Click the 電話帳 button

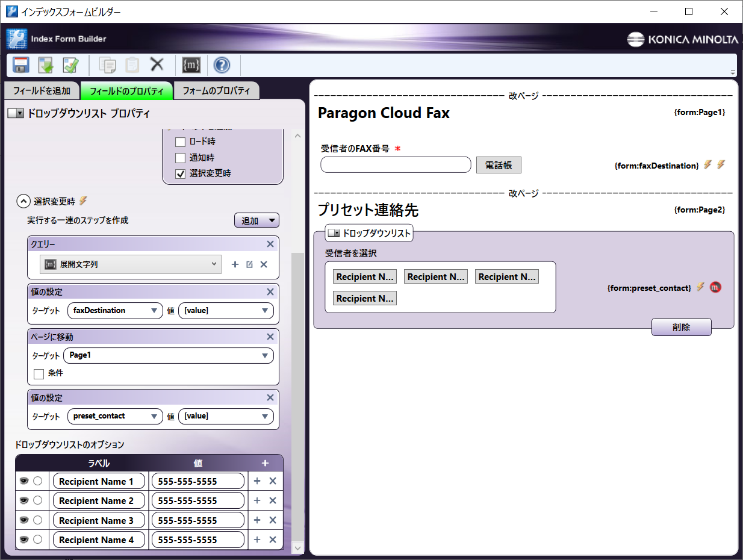point(499,165)
